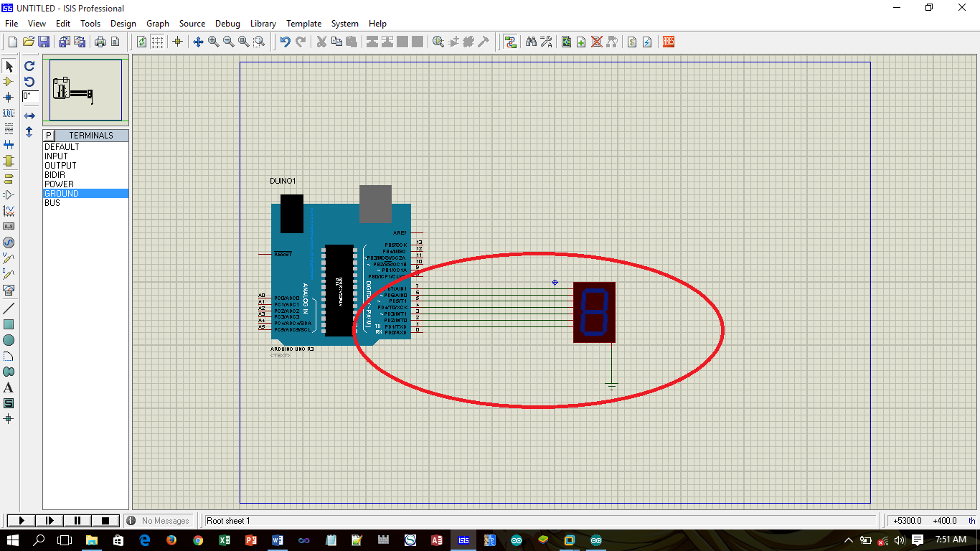Open the Design menu
This screenshot has width=980, height=551.
pos(123,24)
